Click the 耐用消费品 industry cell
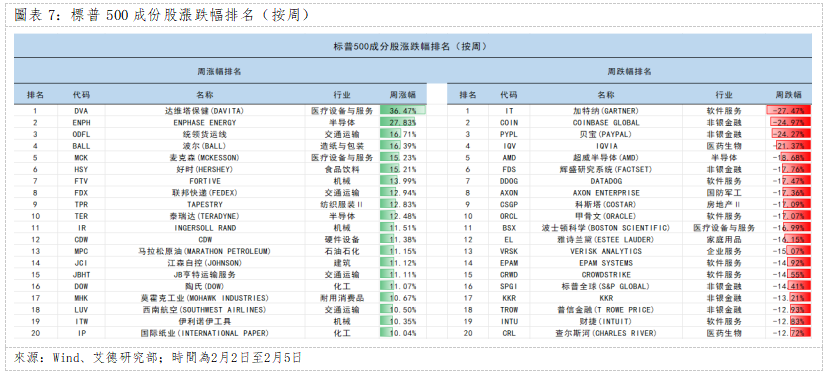The width and height of the screenshot is (834, 377). pyautogui.click(x=342, y=298)
